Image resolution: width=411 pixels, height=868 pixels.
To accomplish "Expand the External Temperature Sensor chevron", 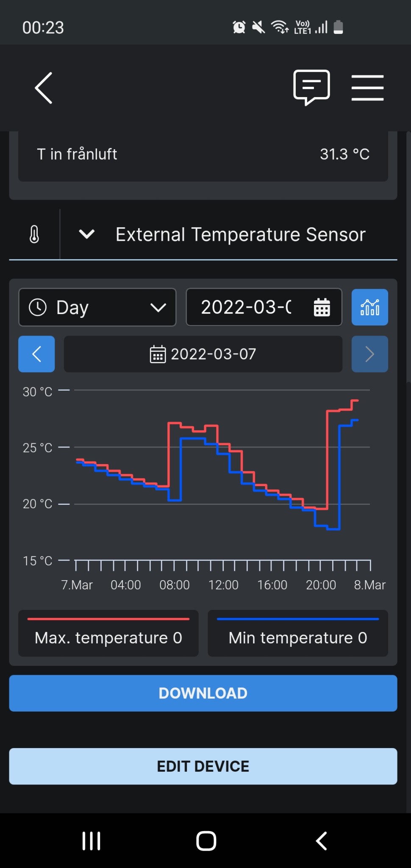I will pos(87,234).
